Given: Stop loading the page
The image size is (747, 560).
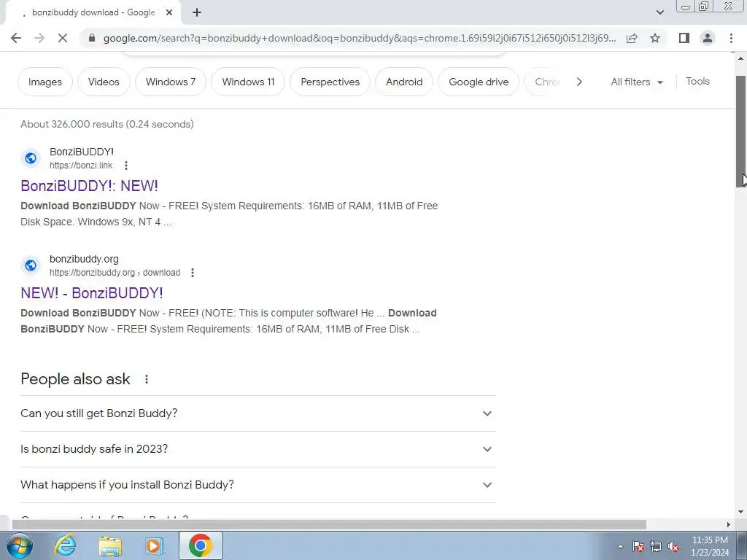Looking at the screenshot, I should [x=63, y=38].
